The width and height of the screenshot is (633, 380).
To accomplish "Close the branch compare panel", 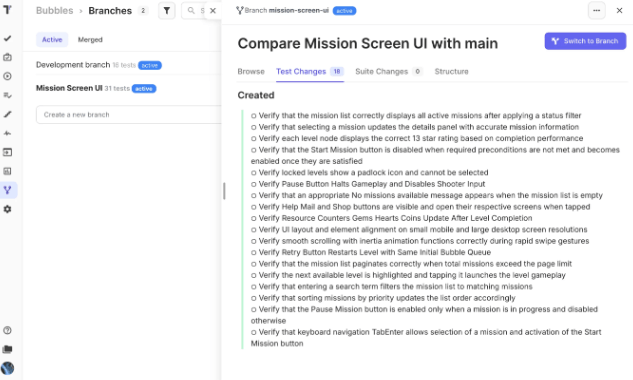I will pos(619,10).
